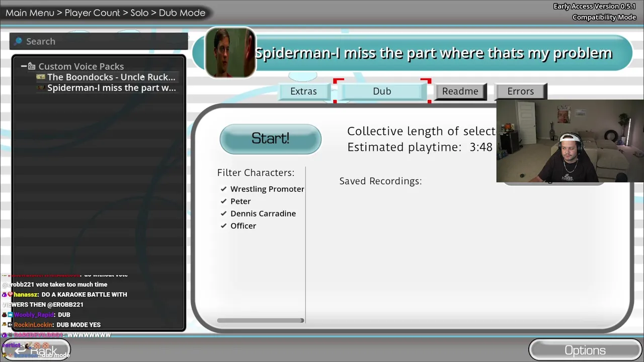Click the horizontal scrollbar under character filters
Viewport: 644px width, 362px height.
(x=261, y=320)
